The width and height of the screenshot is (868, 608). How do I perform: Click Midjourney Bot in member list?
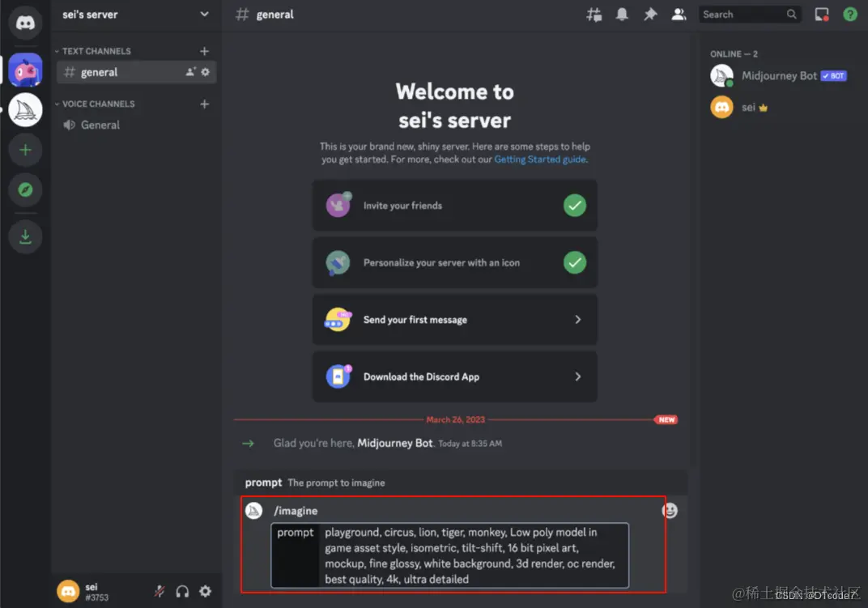[x=779, y=76]
